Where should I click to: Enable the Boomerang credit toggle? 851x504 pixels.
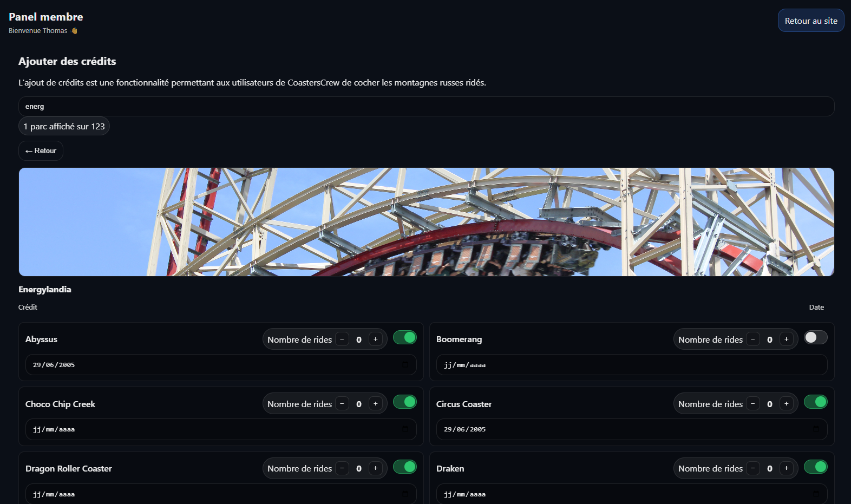[x=815, y=338]
